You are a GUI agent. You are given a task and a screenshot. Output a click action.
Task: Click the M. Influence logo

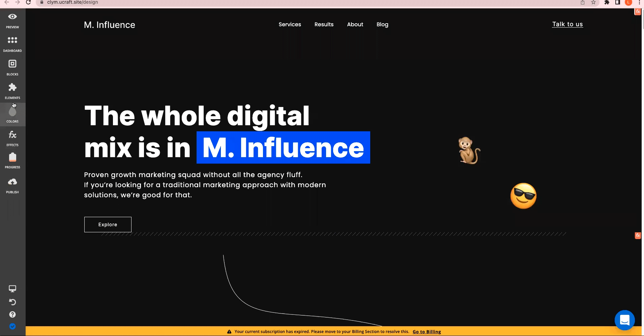[110, 25]
